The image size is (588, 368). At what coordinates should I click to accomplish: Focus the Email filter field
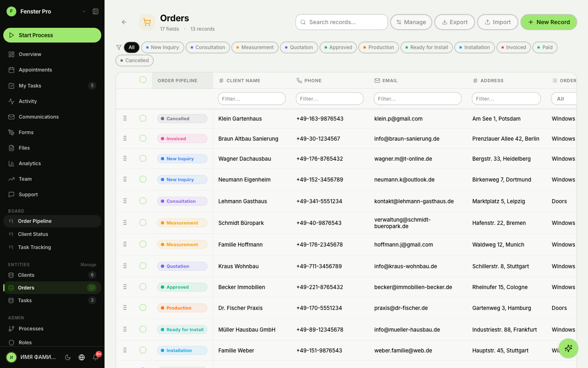tap(418, 99)
